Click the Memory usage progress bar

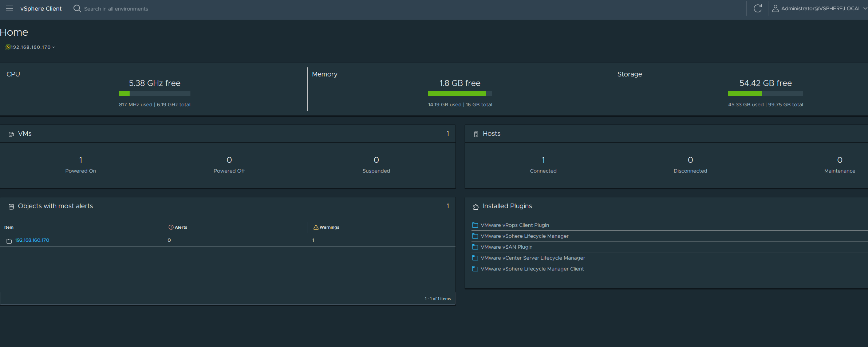pos(460,94)
